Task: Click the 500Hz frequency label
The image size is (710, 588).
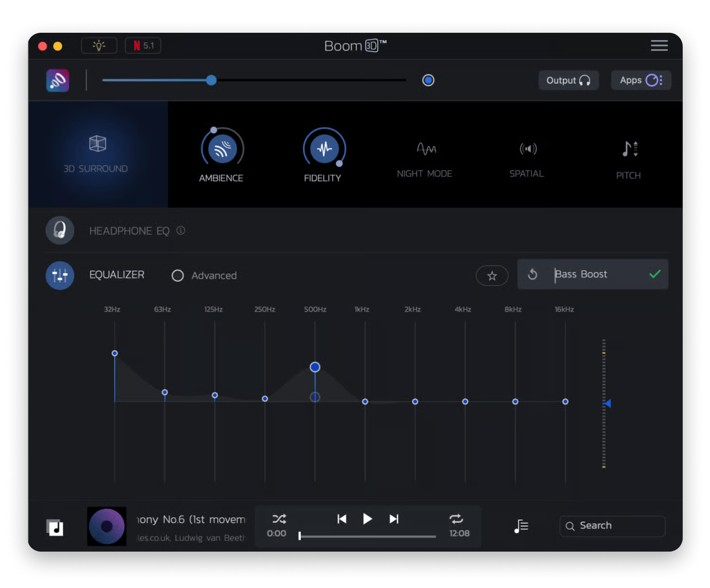Action: click(x=315, y=309)
